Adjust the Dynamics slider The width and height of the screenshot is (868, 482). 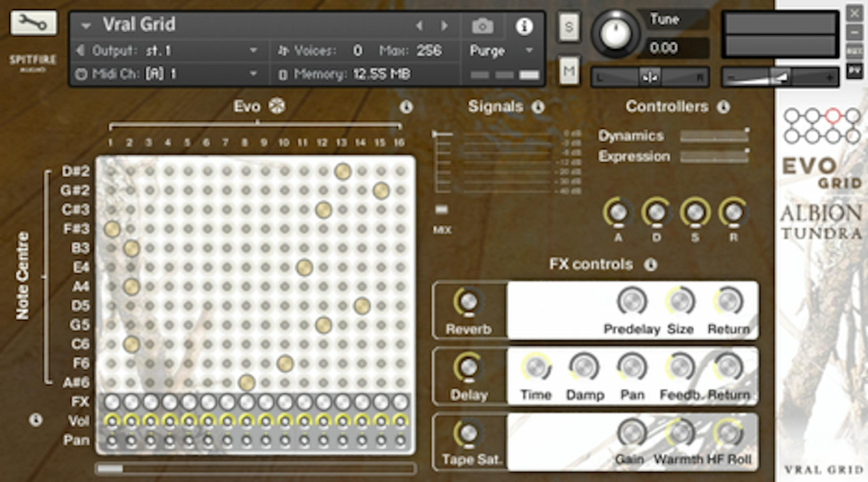click(x=714, y=136)
